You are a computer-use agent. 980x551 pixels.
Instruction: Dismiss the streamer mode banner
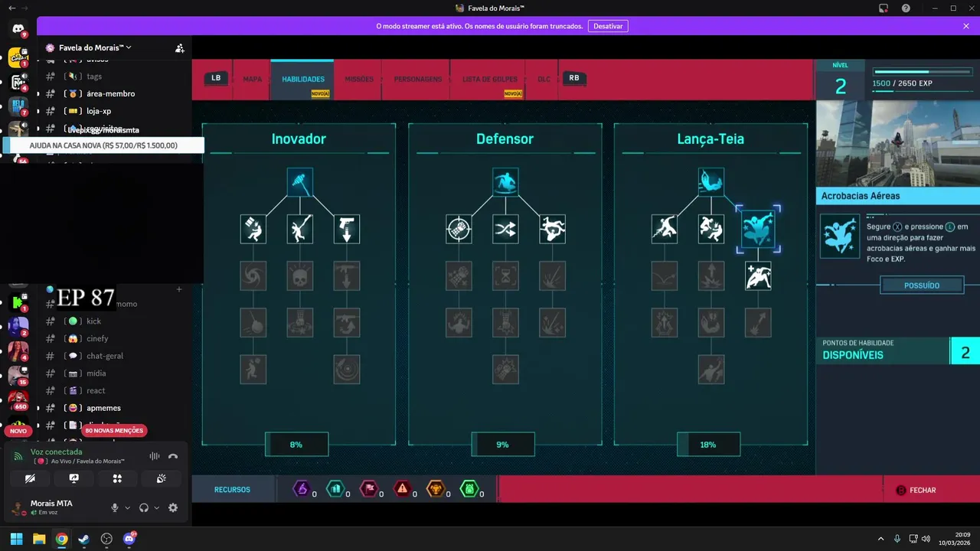[x=965, y=26]
